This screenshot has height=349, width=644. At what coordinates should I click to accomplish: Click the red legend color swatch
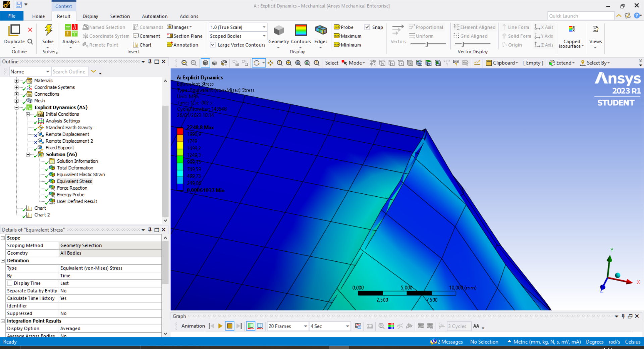pos(180,131)
